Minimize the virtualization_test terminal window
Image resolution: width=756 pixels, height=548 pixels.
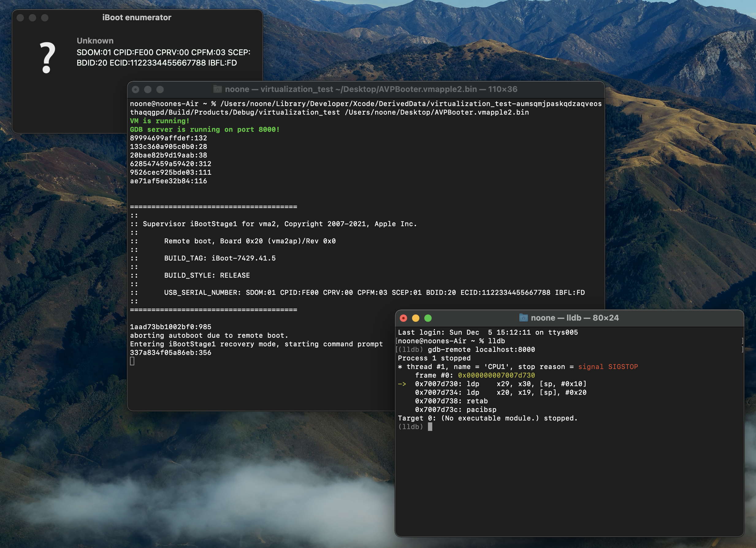(148, 89)
